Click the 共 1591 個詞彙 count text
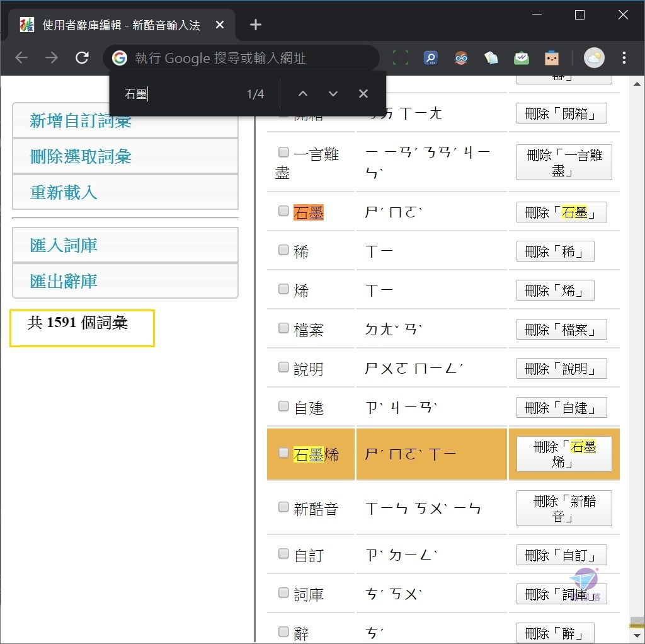 click(77, 322)
